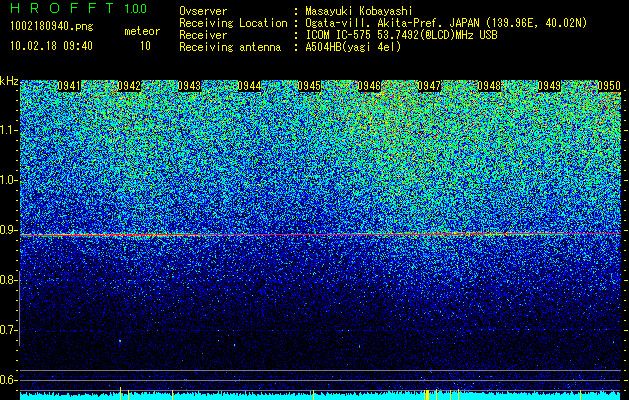Click the 0.7 kHz axis label
629x400 pixels.
coord(7,330)
